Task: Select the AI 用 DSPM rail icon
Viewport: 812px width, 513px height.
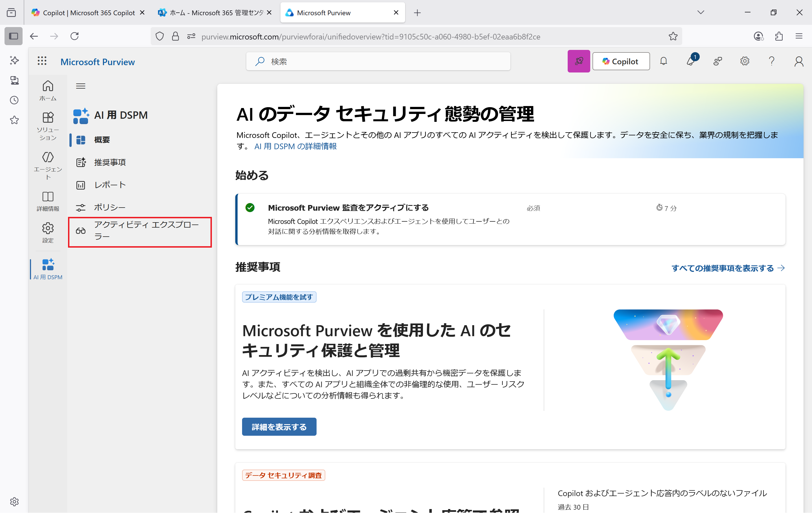Action: point(47,266)
